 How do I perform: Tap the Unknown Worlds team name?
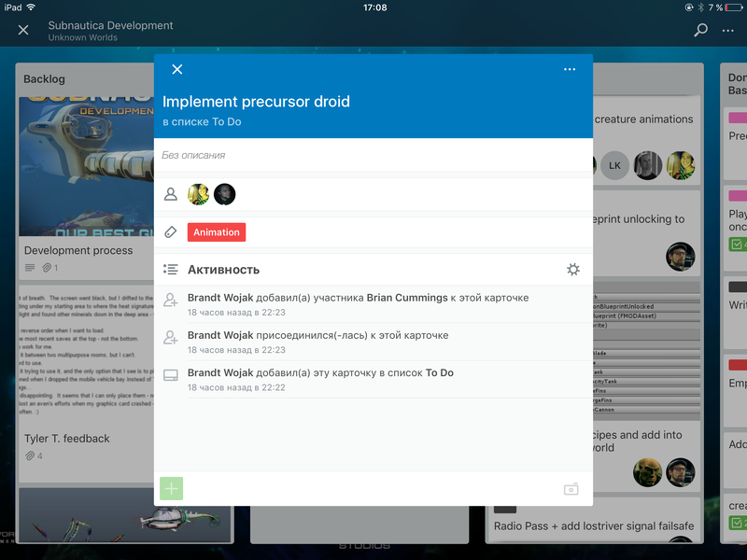coord(83,37)
